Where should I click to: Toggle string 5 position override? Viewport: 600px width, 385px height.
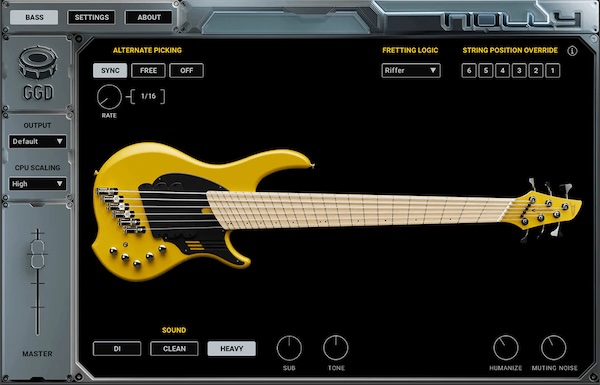click(486, 71)
